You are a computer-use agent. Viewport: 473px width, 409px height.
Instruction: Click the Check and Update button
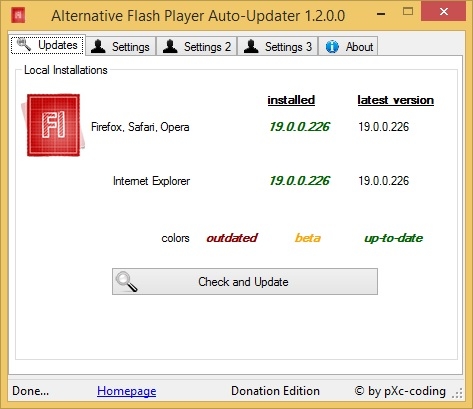click(245, 282)
